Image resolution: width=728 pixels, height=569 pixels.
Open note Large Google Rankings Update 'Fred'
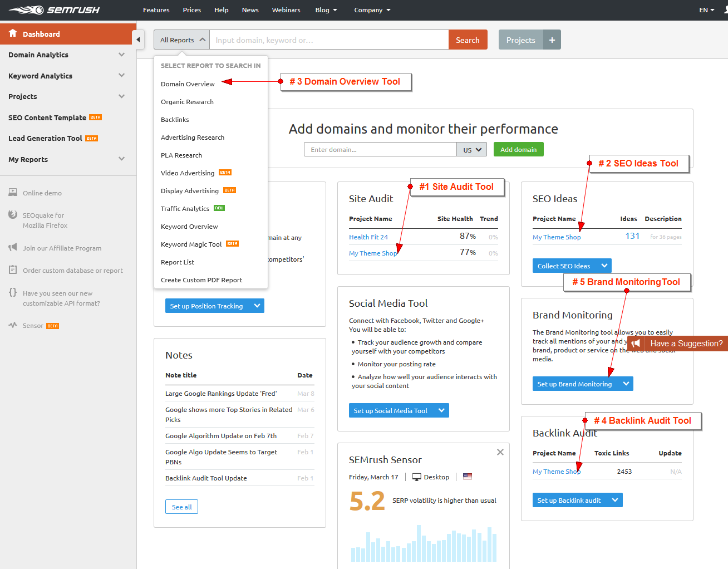pos(221,394)
